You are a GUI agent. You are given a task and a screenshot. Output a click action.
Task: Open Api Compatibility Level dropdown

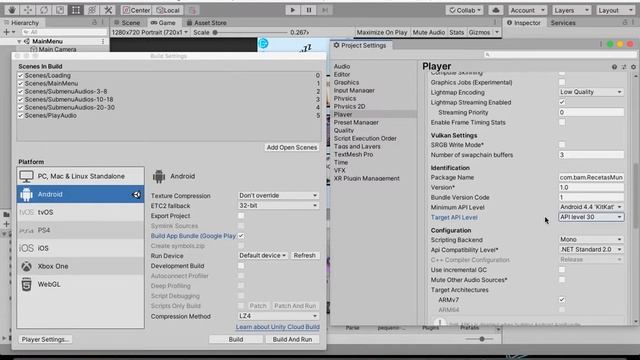coord(591,249)
